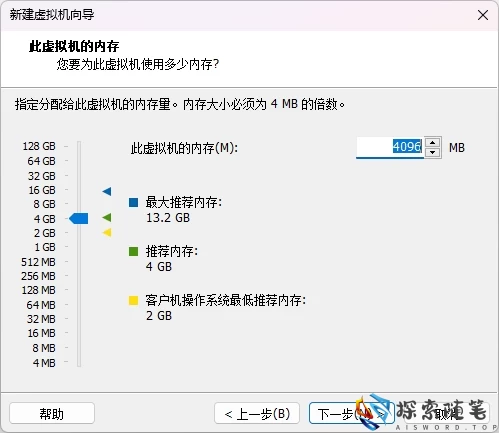
Task: Click the yellow minimum recommended memory marker
Action: pos(107,232)
